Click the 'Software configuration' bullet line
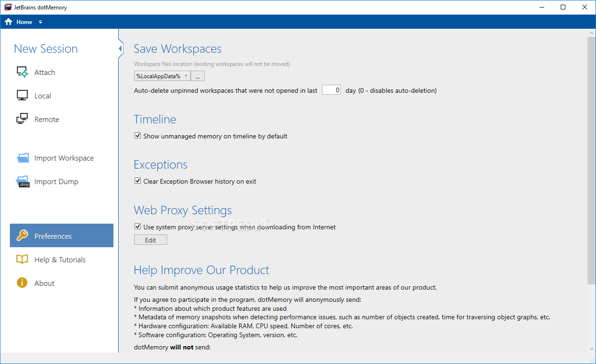This screenshot has height=364, width=596. coord(216,335)
